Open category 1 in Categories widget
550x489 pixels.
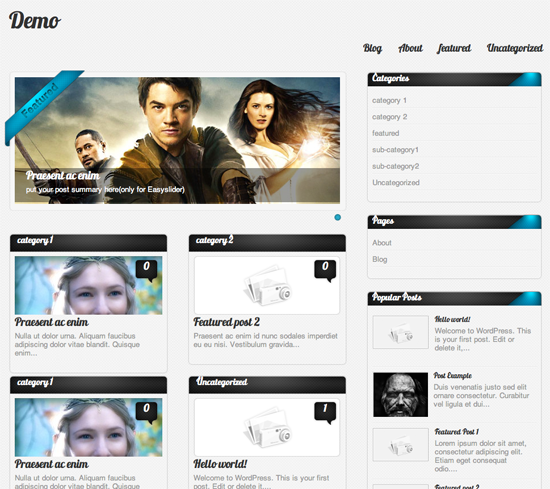[389, 100]
